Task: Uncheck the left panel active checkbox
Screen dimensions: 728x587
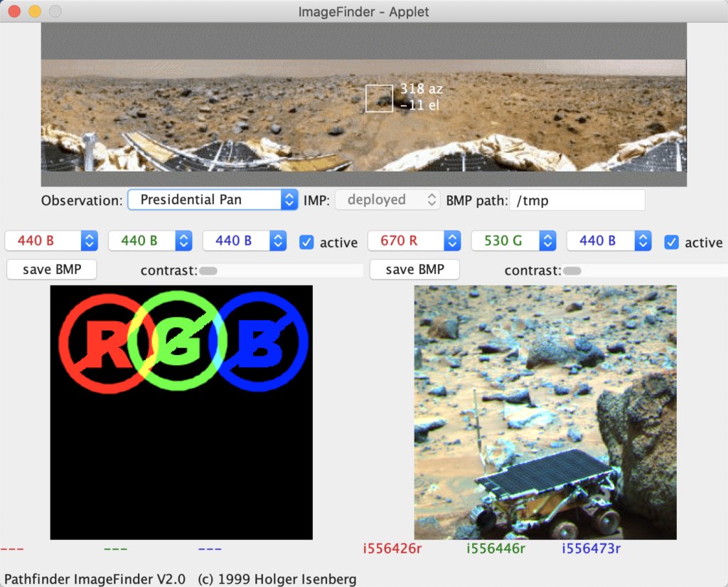Action: tap(306, 242)
